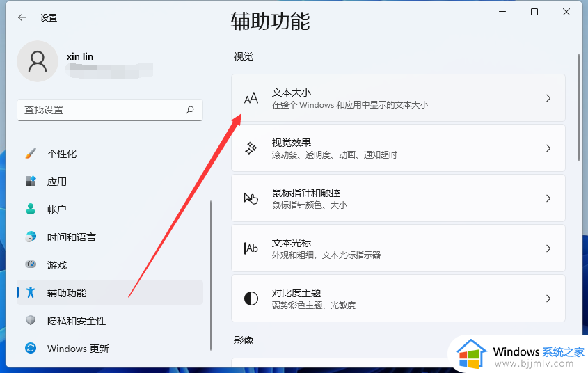The image size is (588, 373).
Task: Click the main content scrollbar
Action: (579, 108)
